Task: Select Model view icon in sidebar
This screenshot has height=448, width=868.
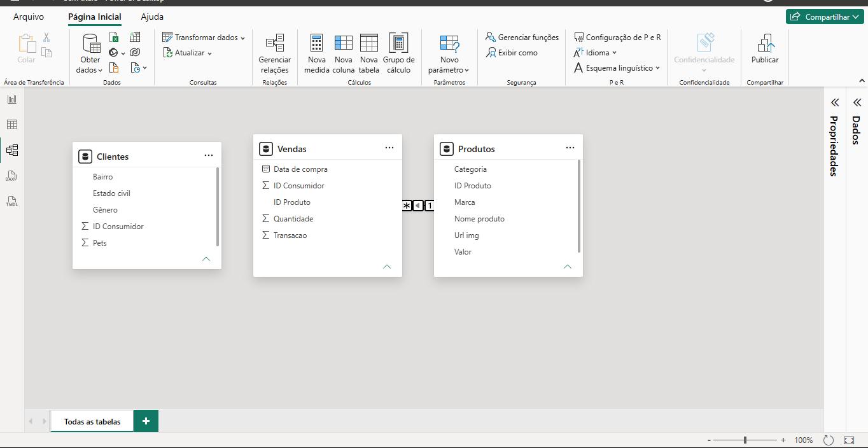Action: (x=12, y=150)
